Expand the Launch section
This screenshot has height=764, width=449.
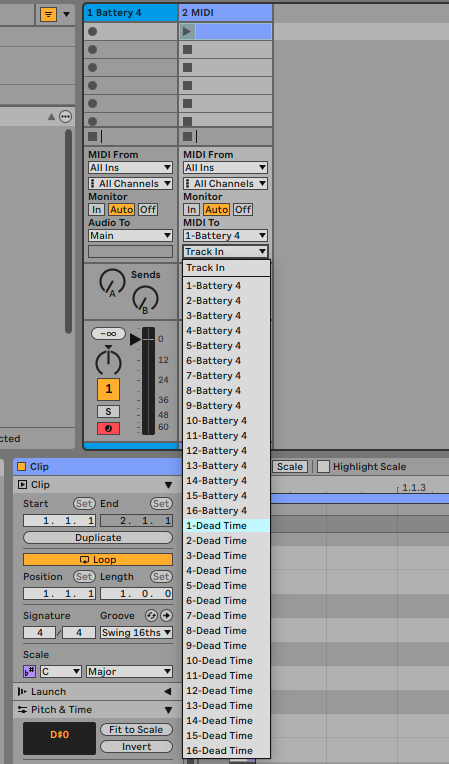pos(168,692)
